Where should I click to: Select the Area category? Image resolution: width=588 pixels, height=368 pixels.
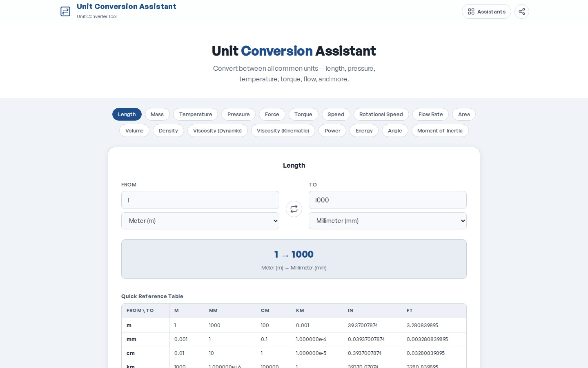[x=464, y=114]
